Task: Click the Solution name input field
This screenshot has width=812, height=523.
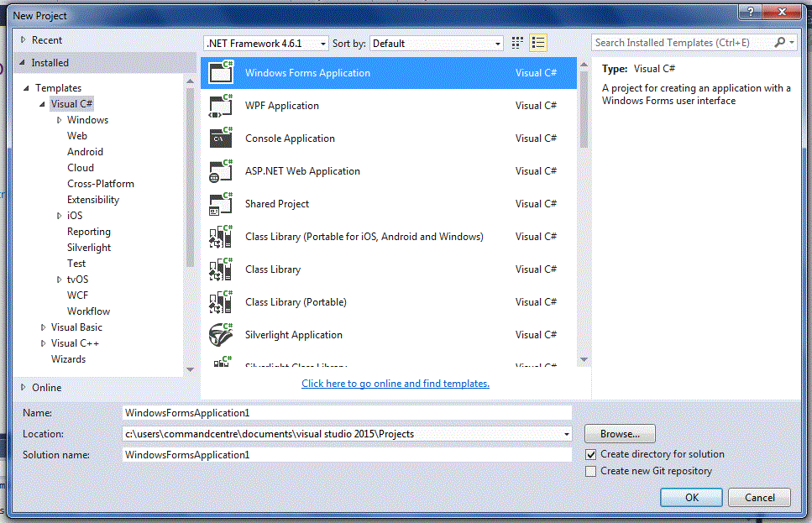Action: pos(347,455)
